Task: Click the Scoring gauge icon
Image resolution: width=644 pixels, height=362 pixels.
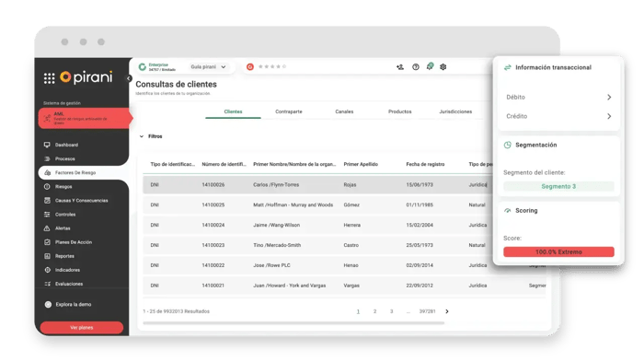Action: 508,211
